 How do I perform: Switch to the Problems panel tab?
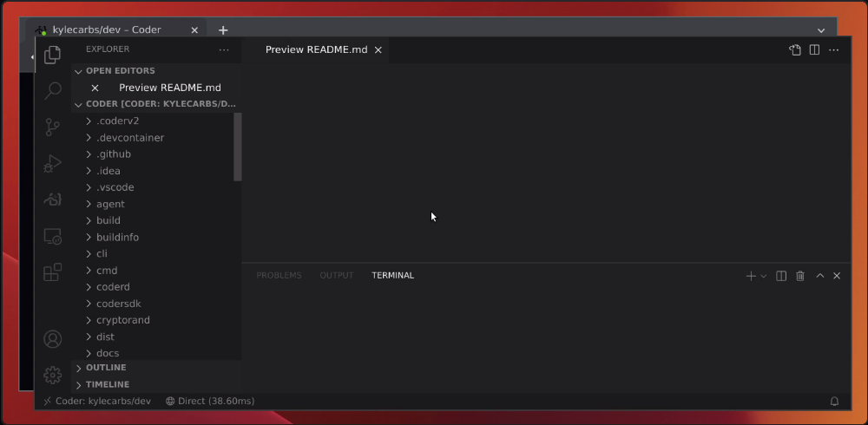click(279, 276)
